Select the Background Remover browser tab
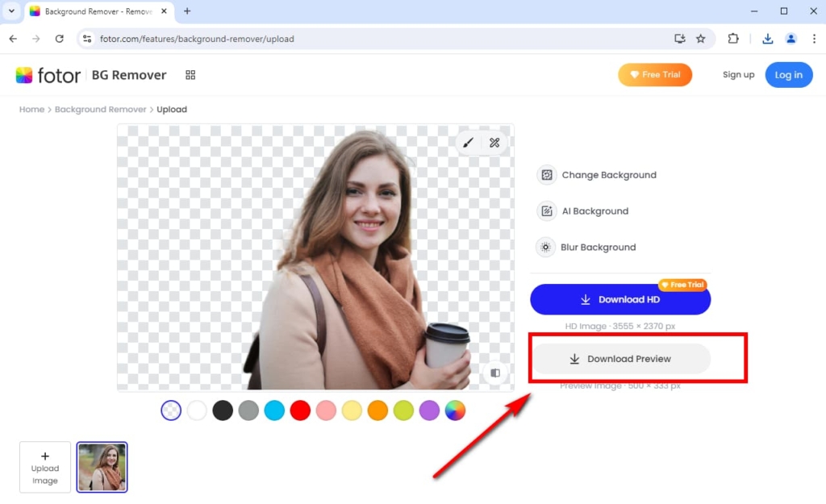 (x=91, y=12)
